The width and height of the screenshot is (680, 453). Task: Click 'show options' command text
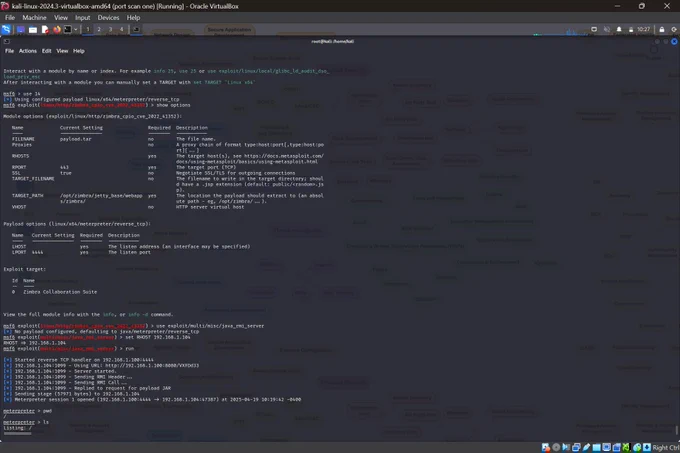click(x=173, y=105)
